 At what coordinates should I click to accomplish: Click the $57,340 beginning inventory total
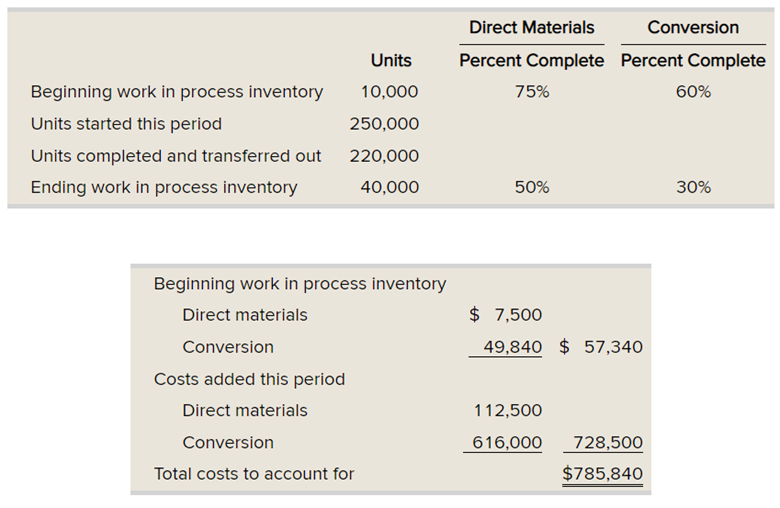click(x=601, y=347)
